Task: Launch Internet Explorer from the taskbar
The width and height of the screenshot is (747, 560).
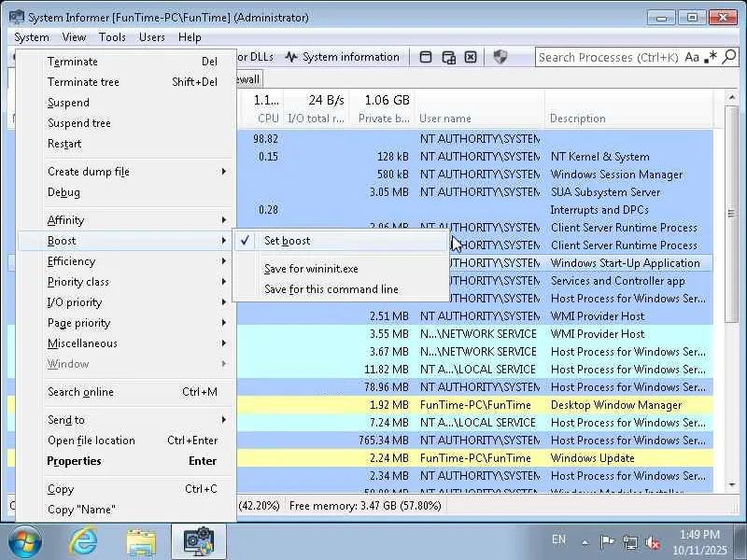Action: tap(83, 542)
